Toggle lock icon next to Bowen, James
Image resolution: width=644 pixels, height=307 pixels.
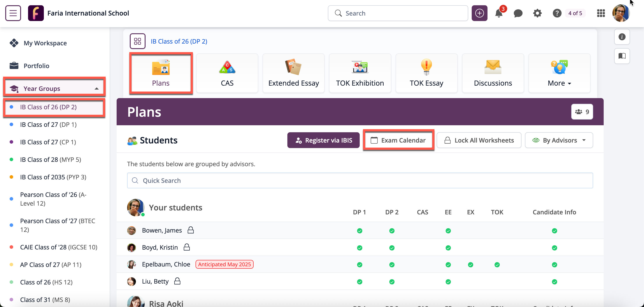(x=191, y=230)
